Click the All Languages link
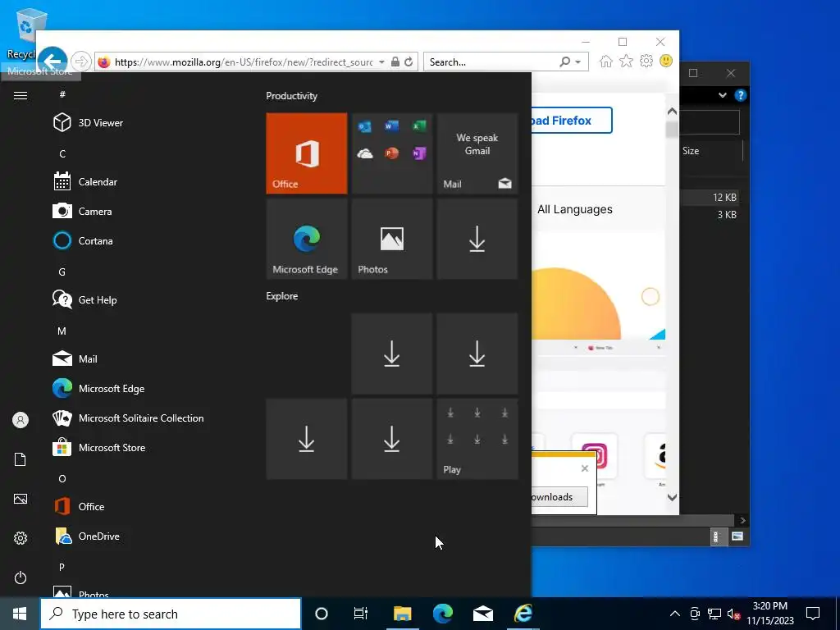840x630 pixels. [575, 209]
